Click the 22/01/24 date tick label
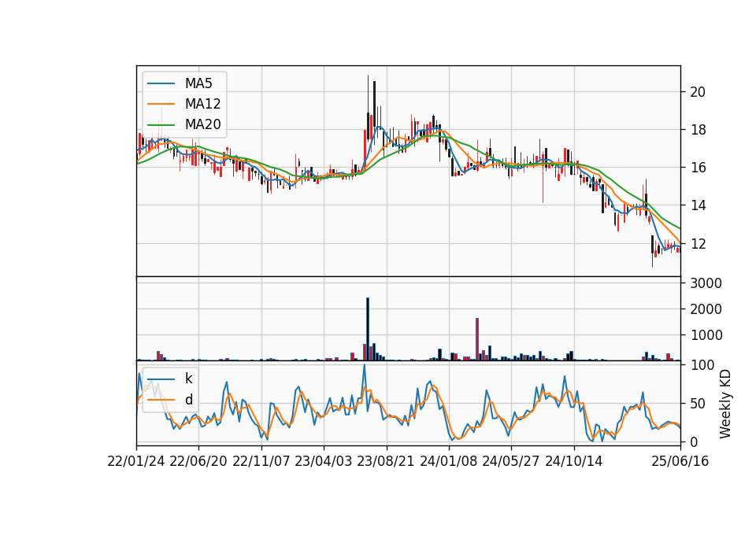The height and width of the screenshot is (543, 756). tap(136, 461)
